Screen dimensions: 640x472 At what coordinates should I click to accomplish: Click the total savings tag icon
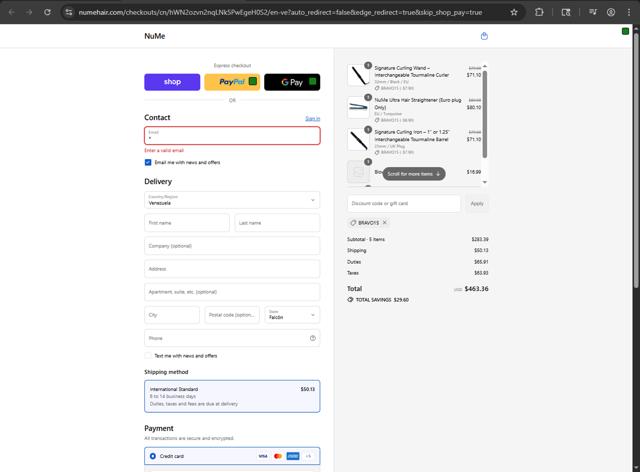click(x=350, y=300)
